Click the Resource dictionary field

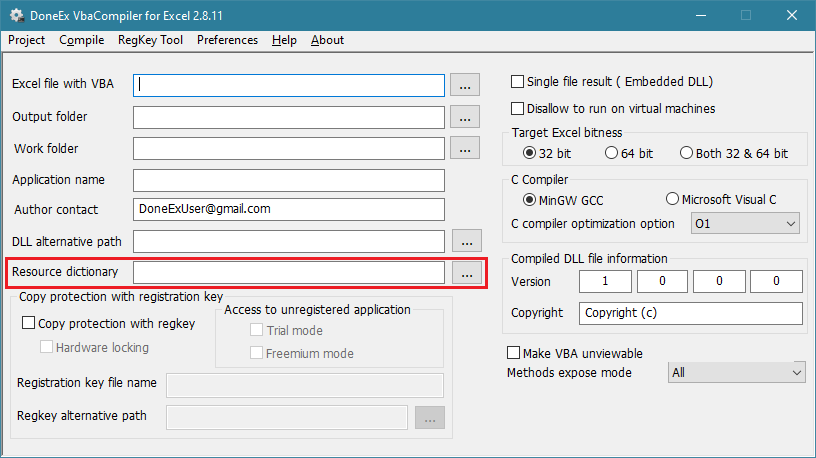pyautogui.click(x=289, y=272)
